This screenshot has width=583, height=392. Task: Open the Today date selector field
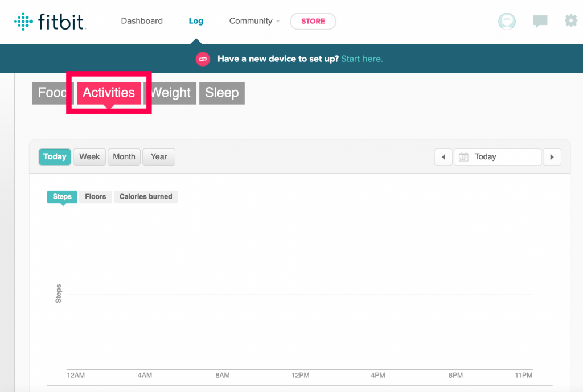click(x=504, y=157)
